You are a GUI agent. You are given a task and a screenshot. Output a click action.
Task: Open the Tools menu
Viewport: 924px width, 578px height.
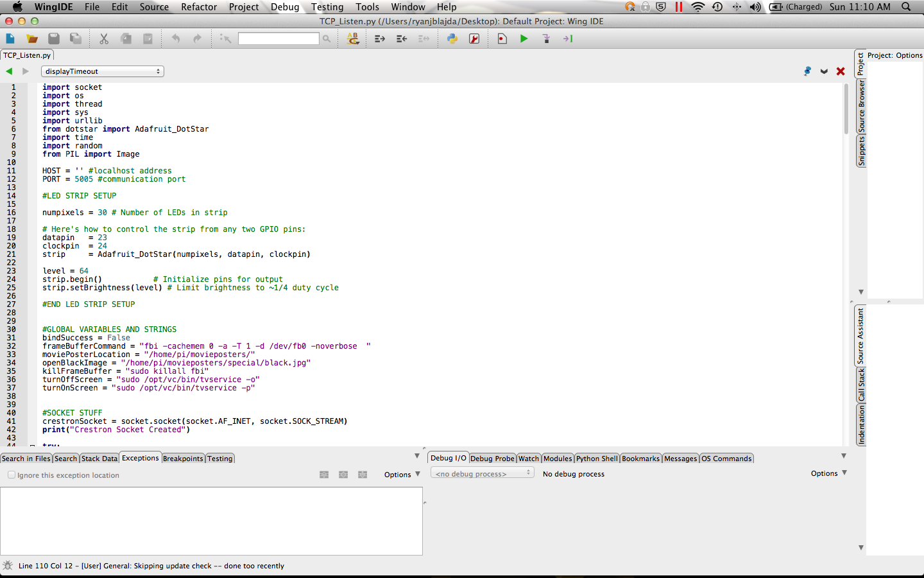coord(368,7)
